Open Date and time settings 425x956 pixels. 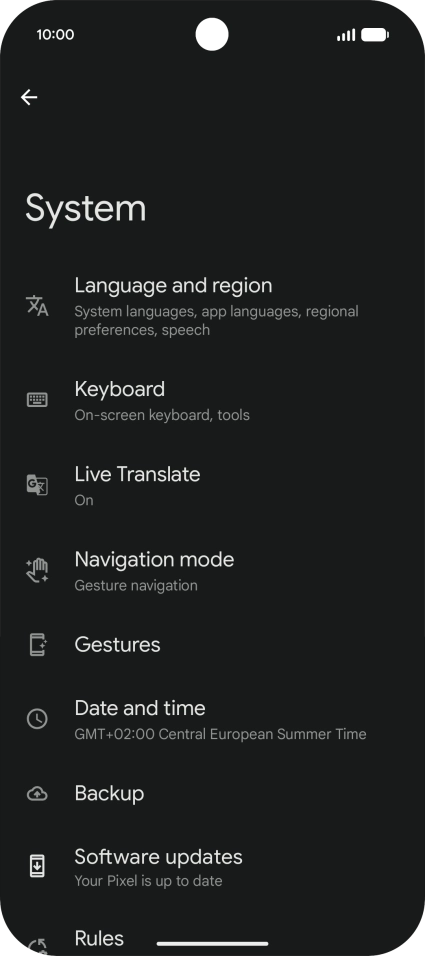pyautogui.click(x=212, y=719)
